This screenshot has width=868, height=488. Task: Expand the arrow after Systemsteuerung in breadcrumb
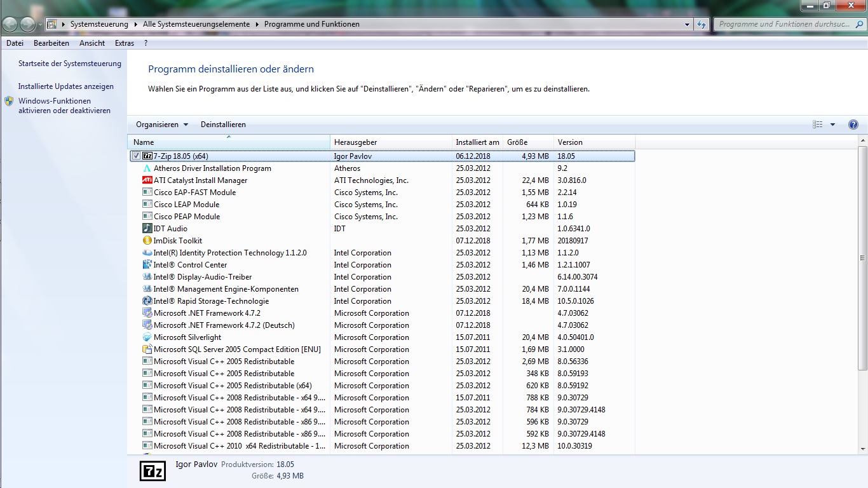pyautogui.click(x=135, y=24)
